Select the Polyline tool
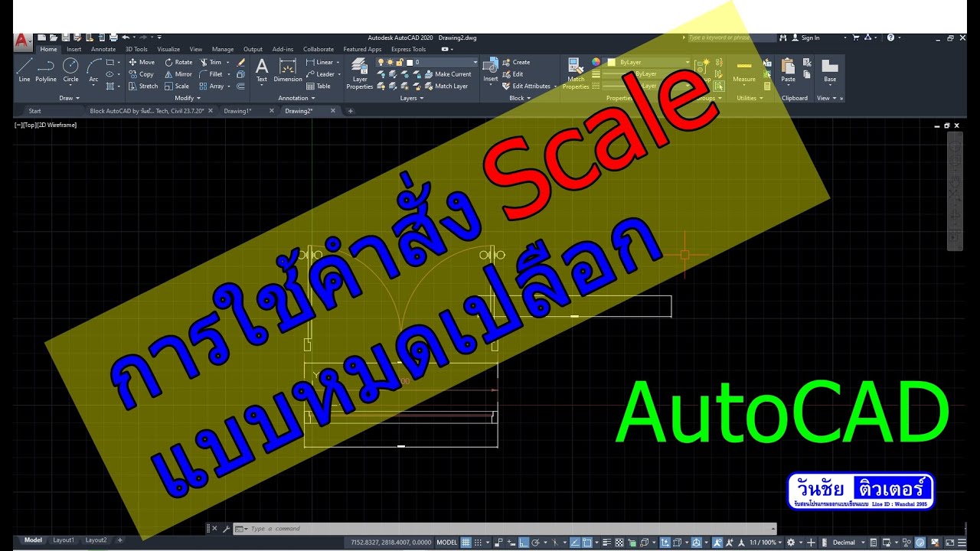 (x=46, y=70)
